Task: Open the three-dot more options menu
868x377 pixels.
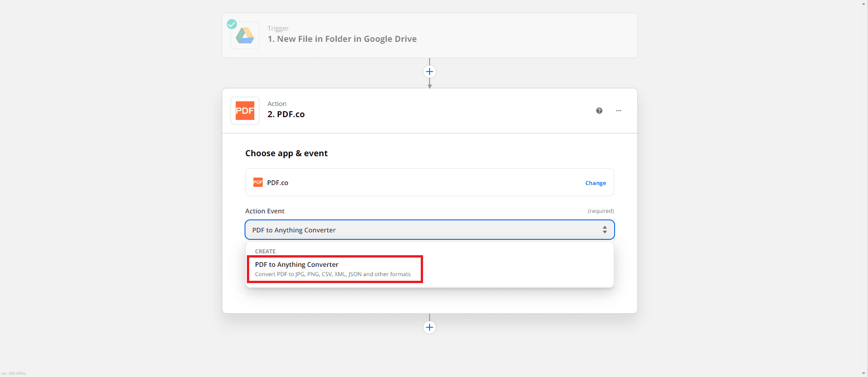Action: tap(619, 111)
